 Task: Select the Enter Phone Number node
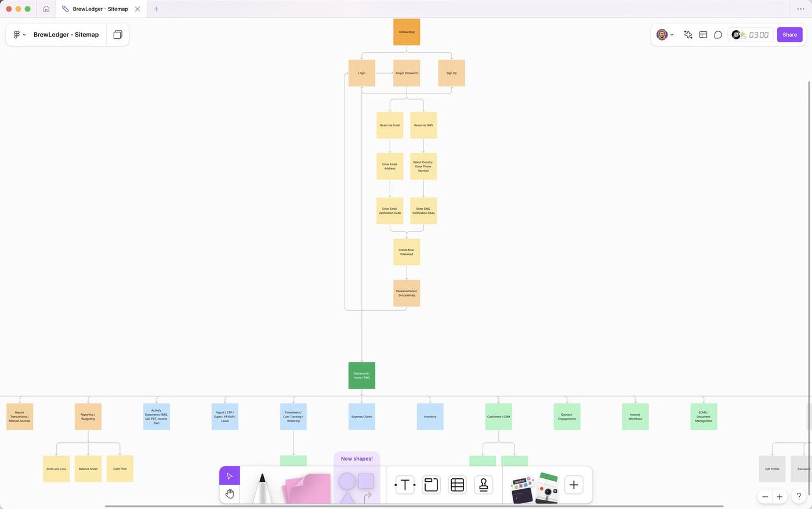point(423,166)
